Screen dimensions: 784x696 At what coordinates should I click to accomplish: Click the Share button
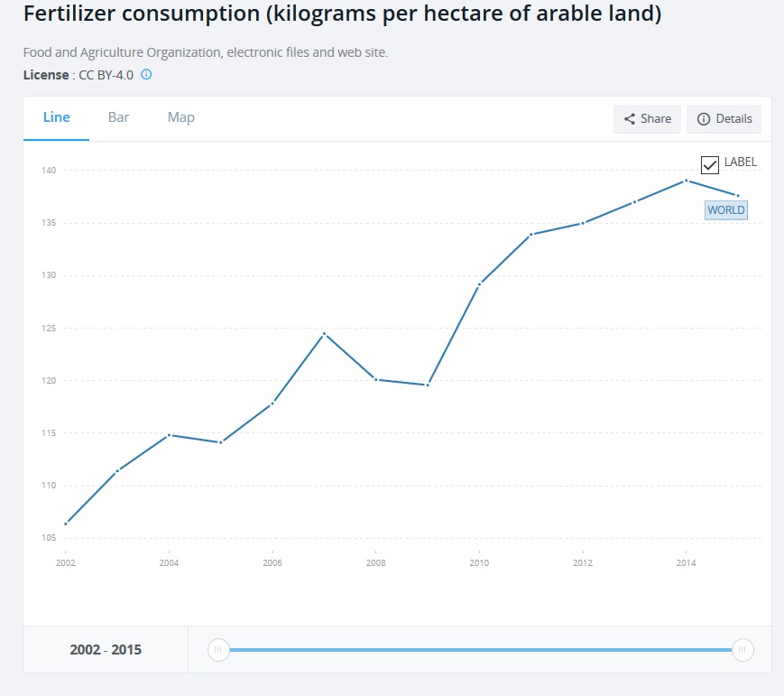click(x=647, y=119)
